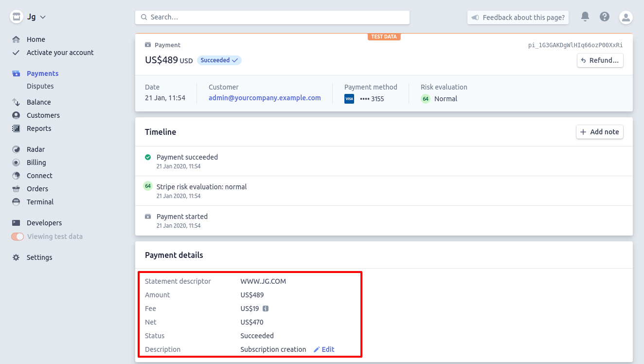This screenshot has width=644, height=364.
Task: Open the admin@yourcompany.example.com customer link
Action: [x=265, y=98]
